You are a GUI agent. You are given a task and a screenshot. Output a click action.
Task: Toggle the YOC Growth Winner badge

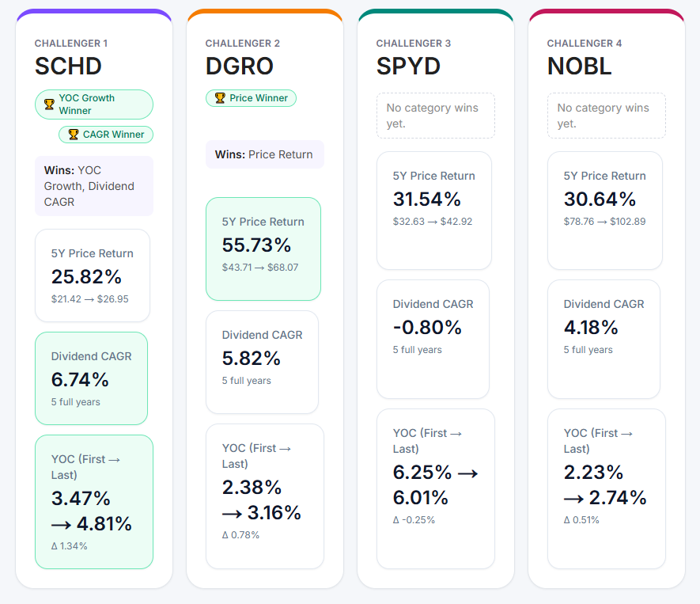[x=94, y=104]
